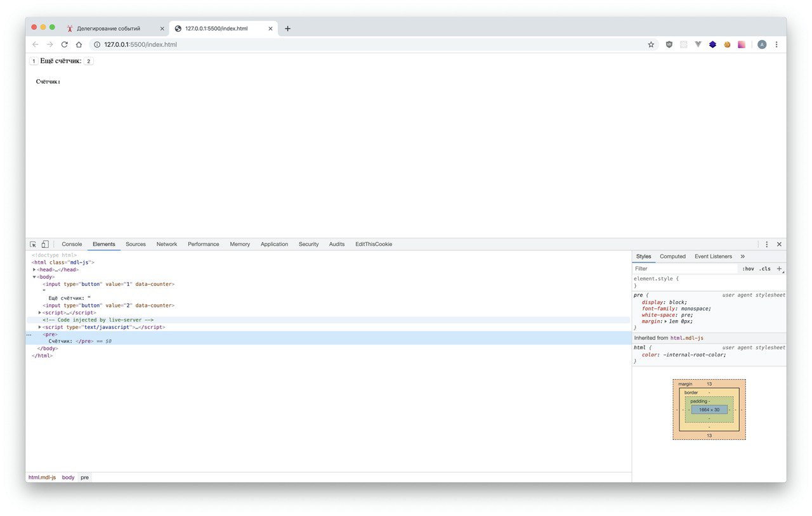Select the Styles pane tab
This screenshot has height=516, width=812.
[x=644, y=256]
